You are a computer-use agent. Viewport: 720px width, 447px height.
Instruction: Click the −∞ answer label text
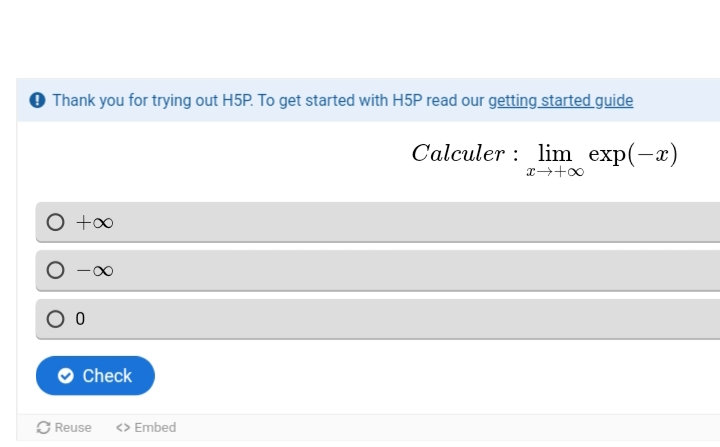[95, 270]
